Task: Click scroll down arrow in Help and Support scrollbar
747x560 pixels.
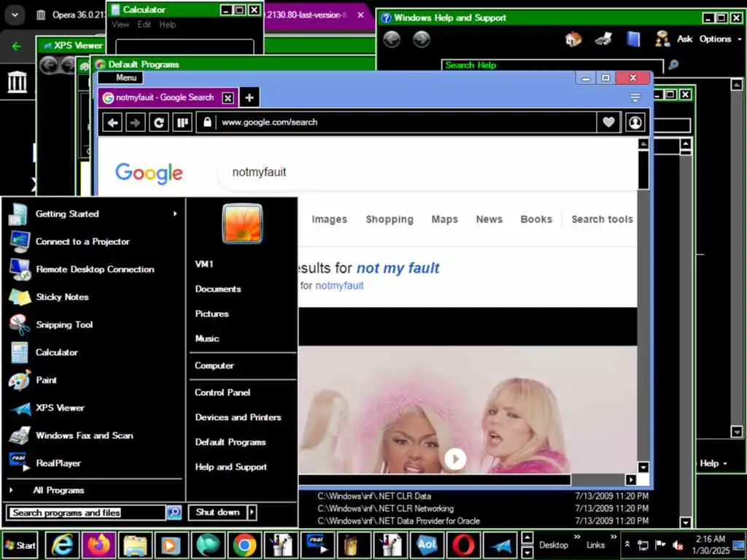Action: click(x=737, y=432)
